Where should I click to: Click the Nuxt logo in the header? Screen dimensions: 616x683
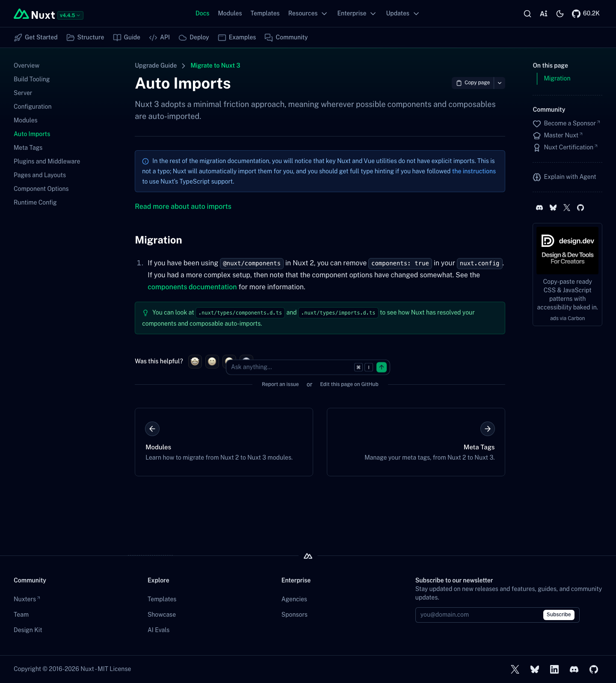pyautogui.click(x=34, y=15)
